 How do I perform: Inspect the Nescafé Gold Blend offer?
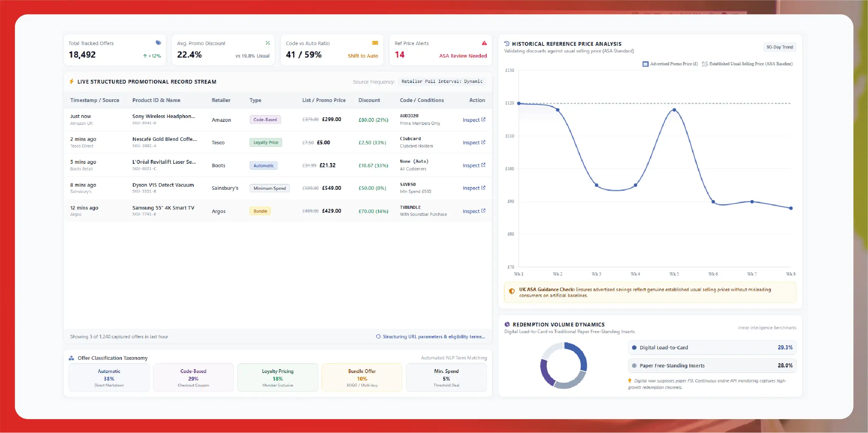pyautogui.click(x=474, y=143)
